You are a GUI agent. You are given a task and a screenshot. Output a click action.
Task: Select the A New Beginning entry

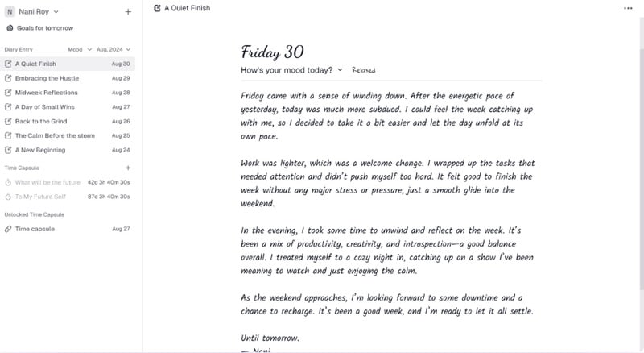tap(40, 150)
